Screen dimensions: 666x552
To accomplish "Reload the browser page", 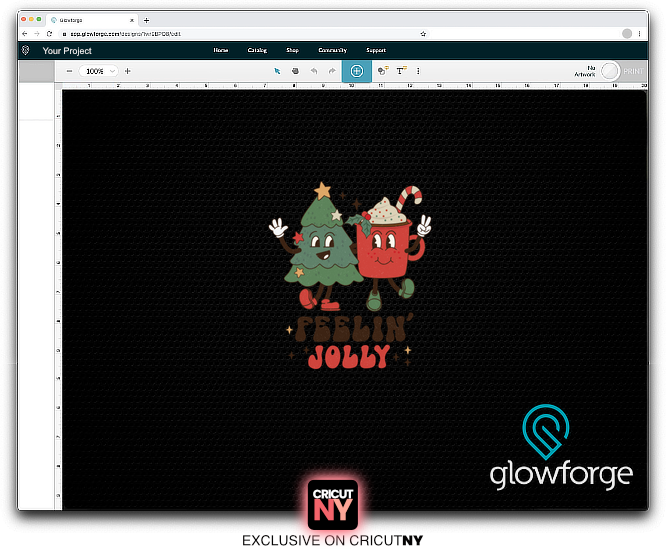I will [49, 34].
